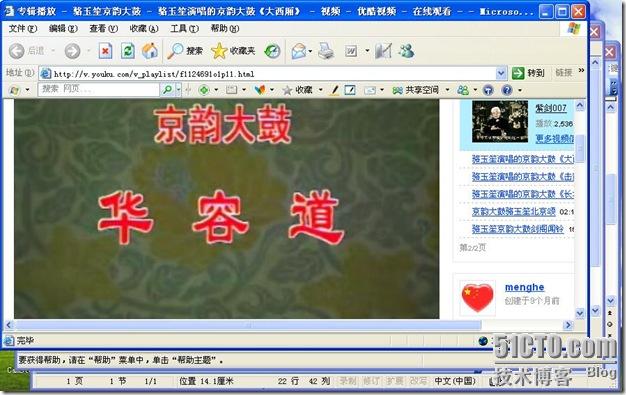This screenshot has height=395, width=626.
Task: Open dropdown arrow next to Back button
Action: [x=52, y=51]
